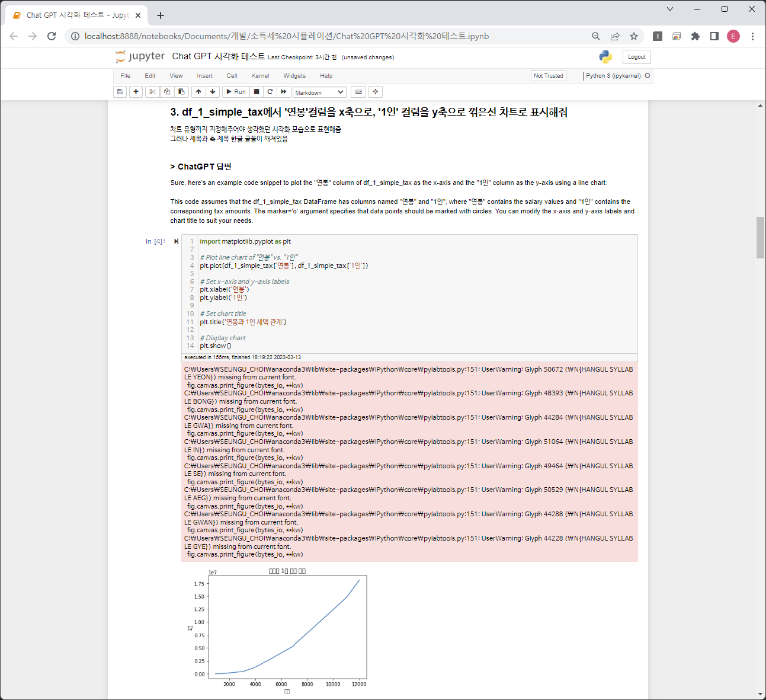766x700 pixels.
Task: Click the '> ChatGPT 답변' heading
Action: [201, 167]
